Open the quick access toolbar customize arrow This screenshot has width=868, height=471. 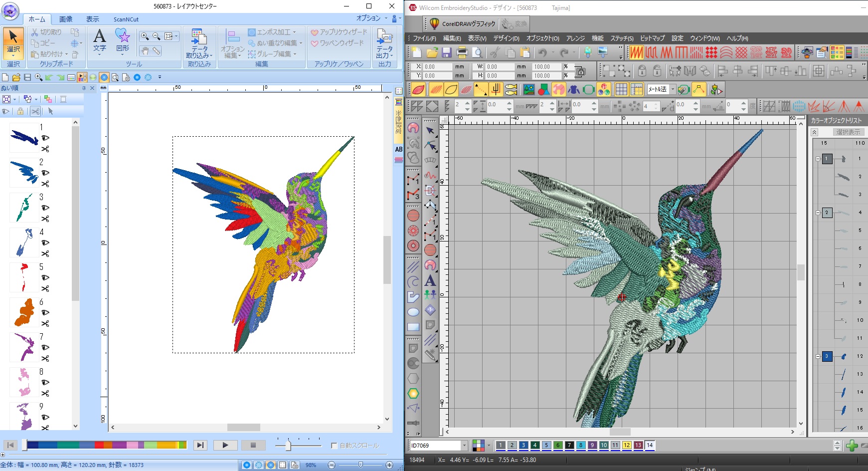click(160, 77)
